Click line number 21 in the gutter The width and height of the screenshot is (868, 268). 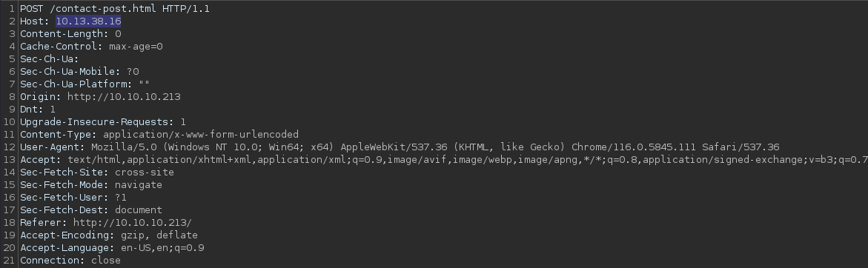point(9,261)
